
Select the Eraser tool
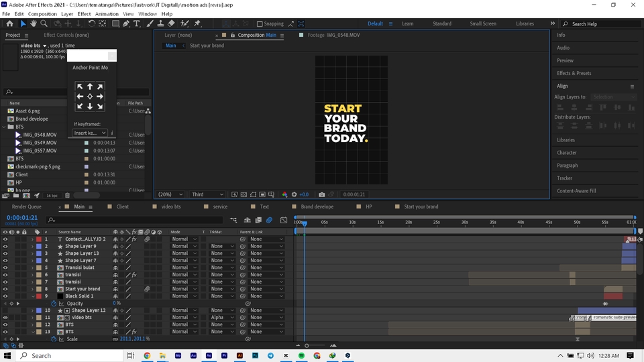pyautogui.click(x=171, y=24)
